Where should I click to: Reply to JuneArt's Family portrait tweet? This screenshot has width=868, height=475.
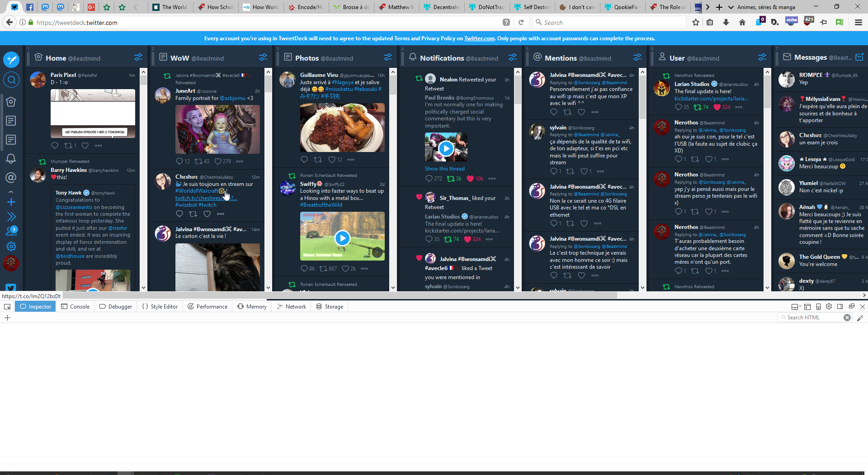[179, 161]
